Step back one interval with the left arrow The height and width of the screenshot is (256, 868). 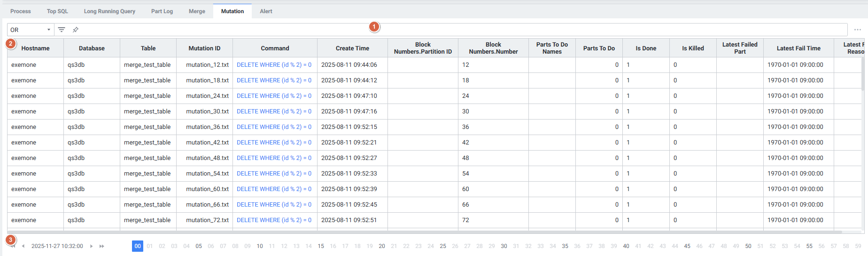point(23,246)
